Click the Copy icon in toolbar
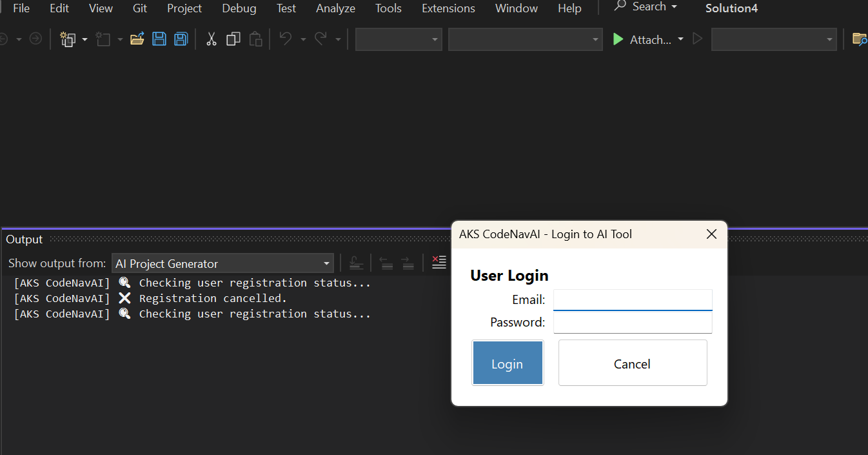The height and width of the screenshot is (455, 868). tap(233, 39)
